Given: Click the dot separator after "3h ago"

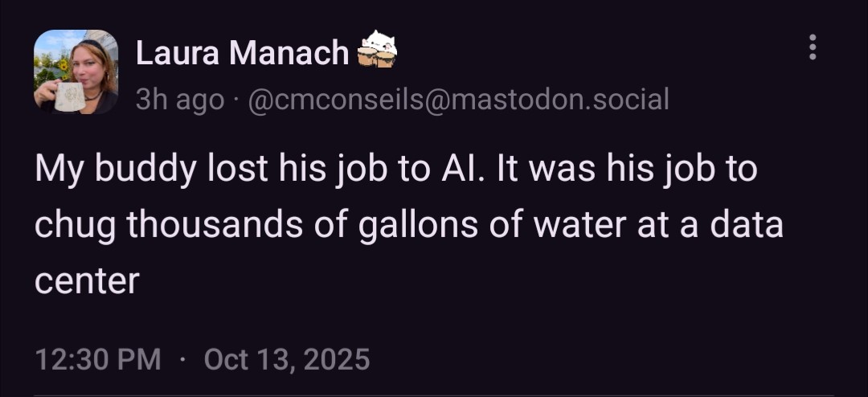Looking at the screenshot, I should [x=238, y=100].
